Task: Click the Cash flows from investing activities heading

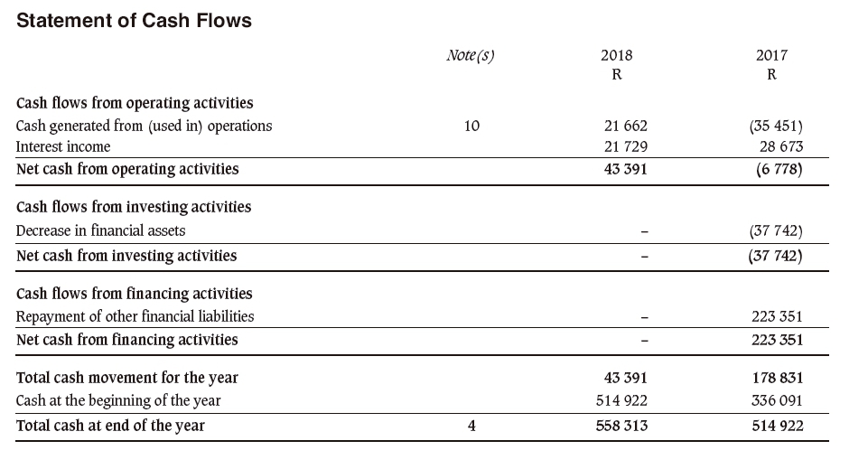Action: coord(134,207)
